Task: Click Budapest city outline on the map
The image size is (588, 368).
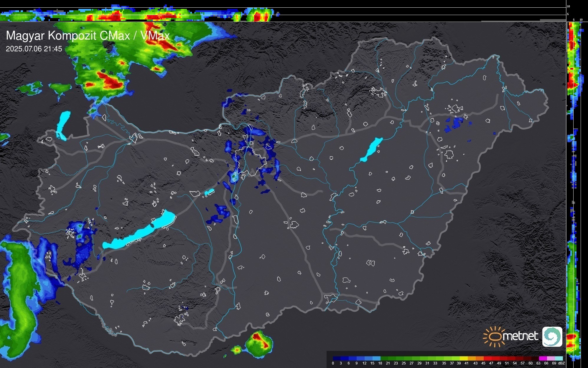Action: tap(251, 161)
